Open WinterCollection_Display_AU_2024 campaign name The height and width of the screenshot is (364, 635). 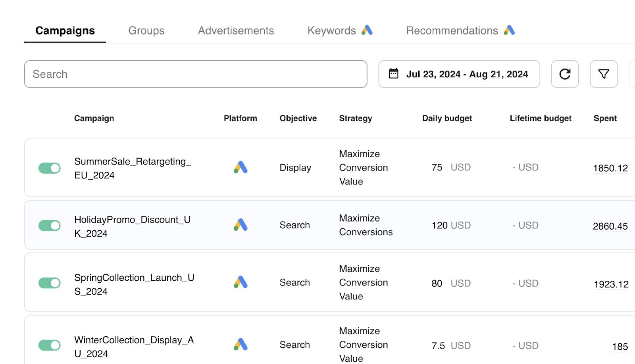[134, 347]
